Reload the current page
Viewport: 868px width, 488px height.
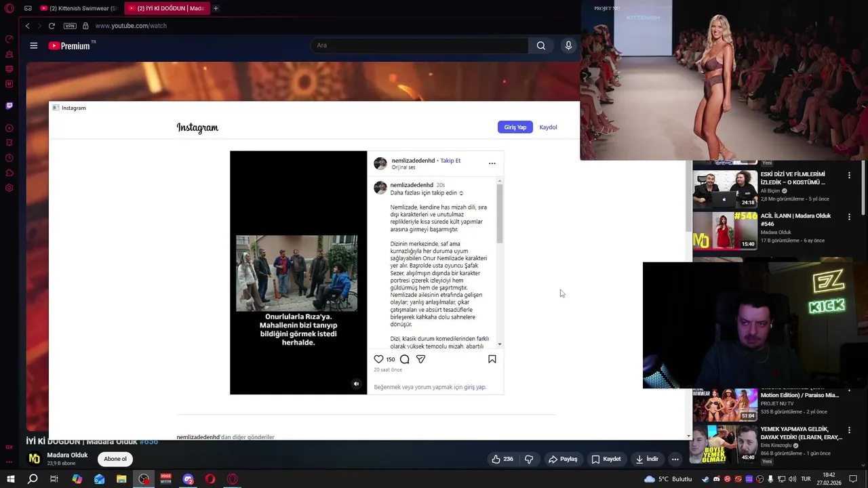[x=52, y=26]
